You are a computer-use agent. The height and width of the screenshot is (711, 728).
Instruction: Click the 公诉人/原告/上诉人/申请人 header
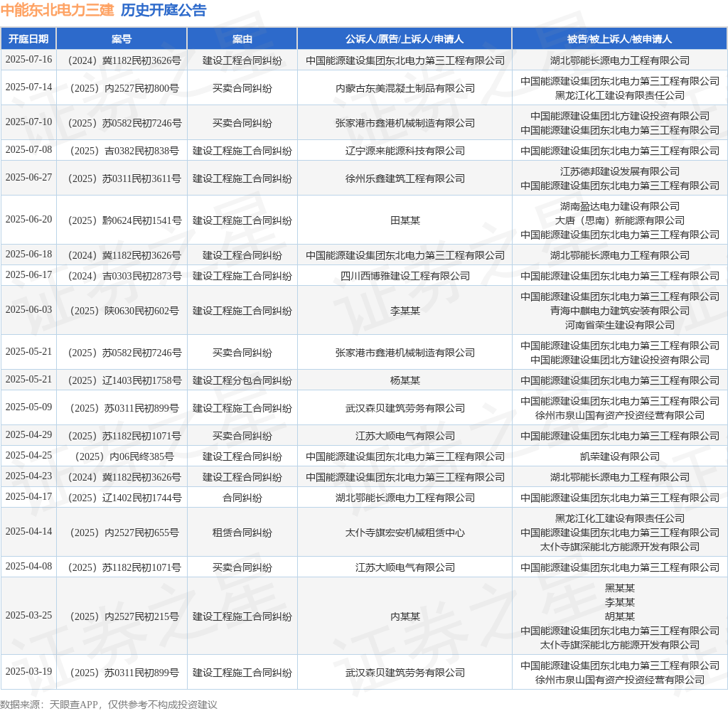(405, 39)
